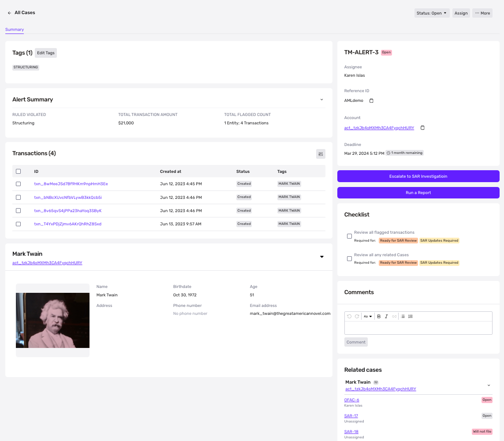Open the Status: Open dropdown
The image size is (504, 441).
pos(432,13)
